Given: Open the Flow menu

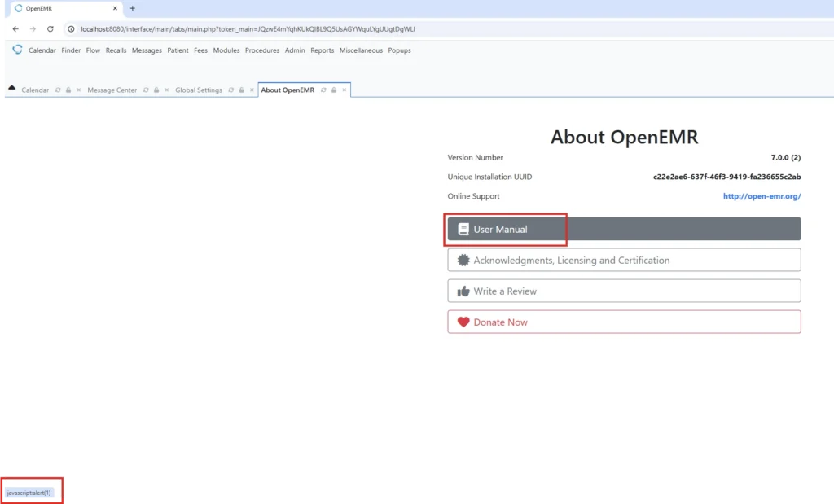Looking at the screenshot, I should click(93, 50).
